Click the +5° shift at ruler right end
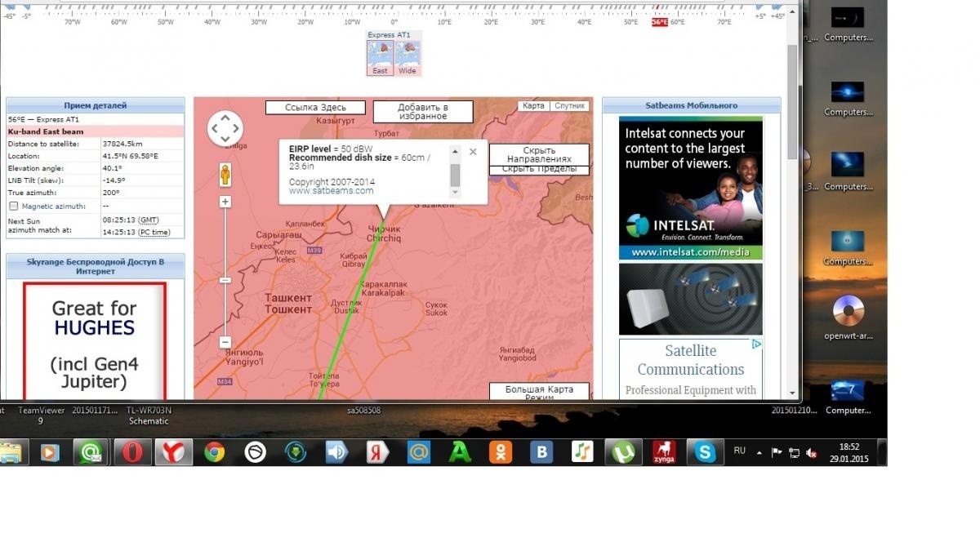Image resolution: width=980 pixels, height=551 pixels. (x=759, y=16)
